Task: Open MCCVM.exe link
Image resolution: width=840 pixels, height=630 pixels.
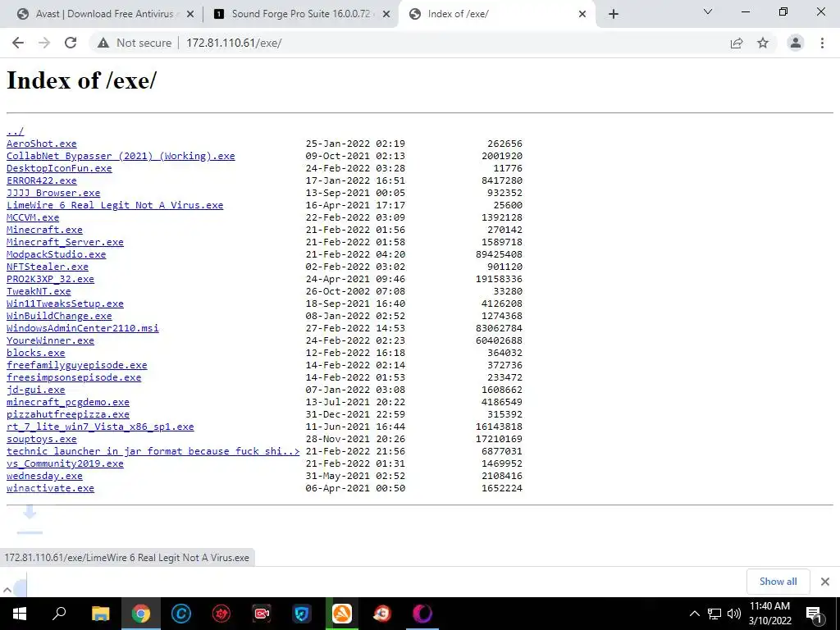Action: point(33,217)
